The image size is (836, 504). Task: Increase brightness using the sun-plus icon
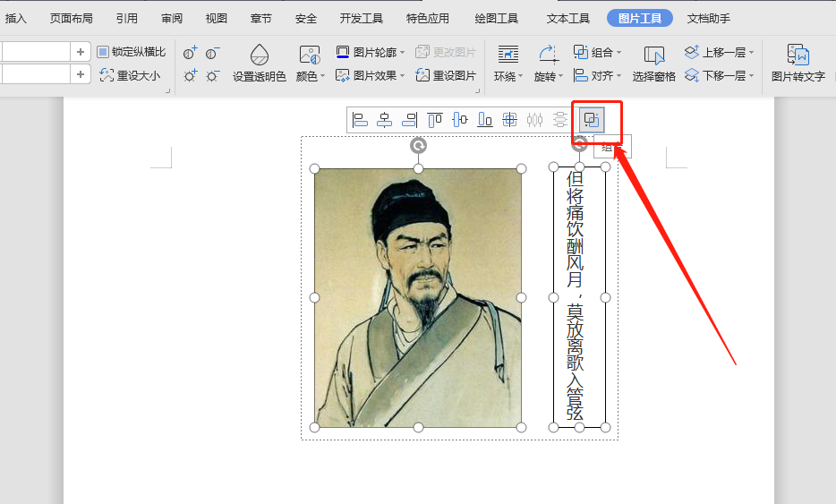191,76
